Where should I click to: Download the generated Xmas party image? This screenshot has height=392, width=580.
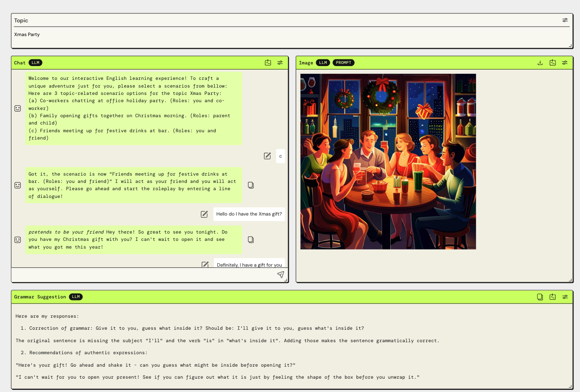[x=540, y=63]
